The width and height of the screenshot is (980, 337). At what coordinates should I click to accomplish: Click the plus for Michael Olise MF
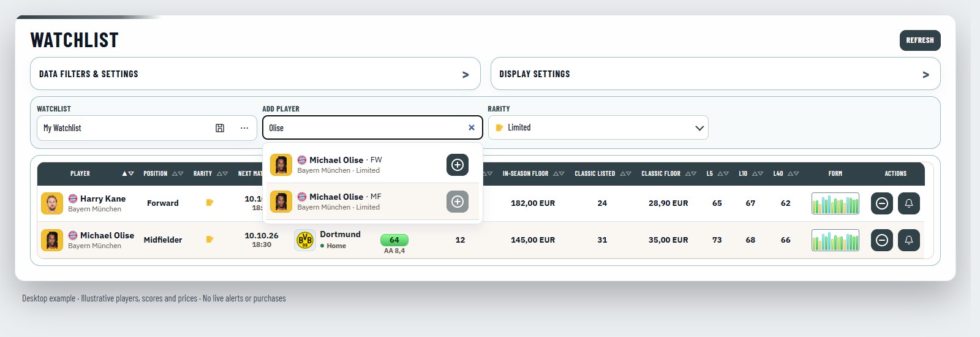point(458,202)
